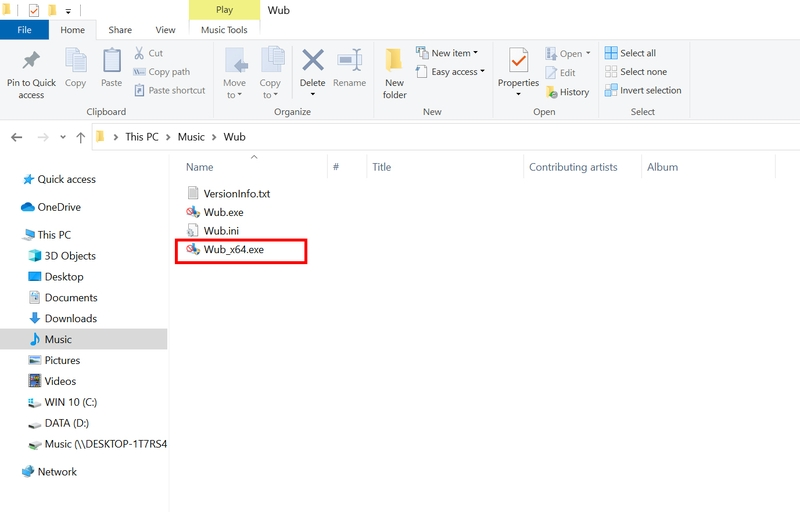Switch to the Share tab
Viewport: 800px width, 512px height.
point(120,30)
